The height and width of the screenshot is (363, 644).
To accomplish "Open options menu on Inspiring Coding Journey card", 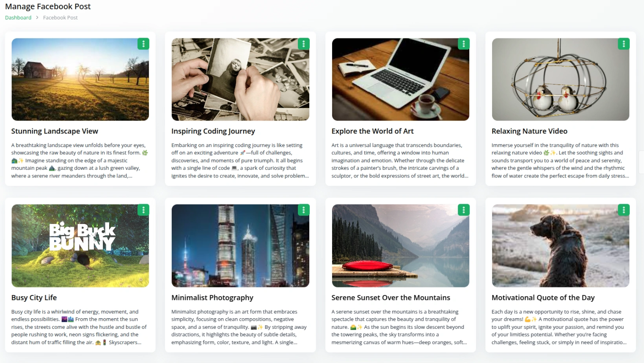I will coord(303,44).
